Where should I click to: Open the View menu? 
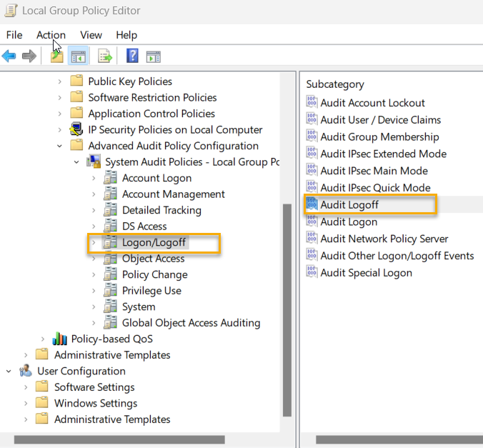click(x=91, y=35)
